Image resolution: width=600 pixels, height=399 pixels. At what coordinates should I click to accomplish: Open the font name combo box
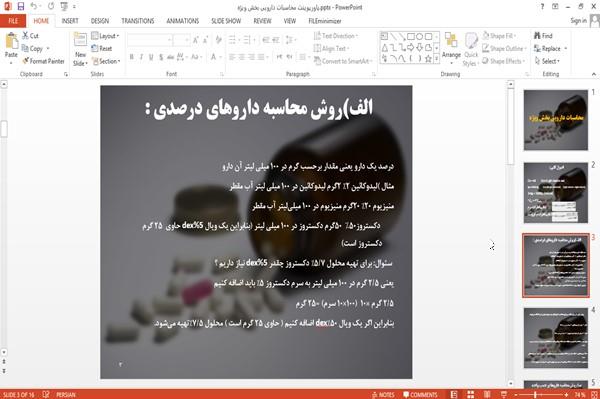click(150, 40)
